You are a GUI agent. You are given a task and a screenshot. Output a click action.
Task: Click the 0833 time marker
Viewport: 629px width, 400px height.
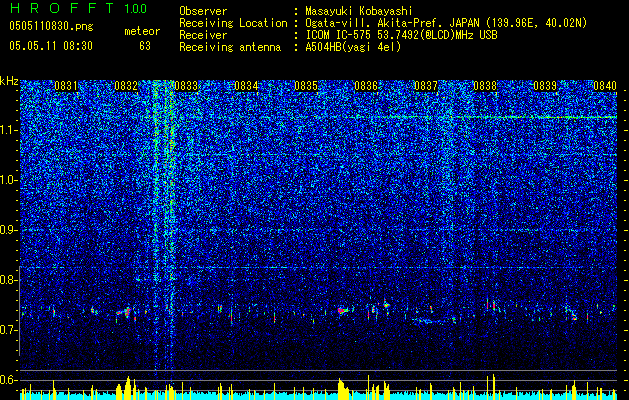186,86
